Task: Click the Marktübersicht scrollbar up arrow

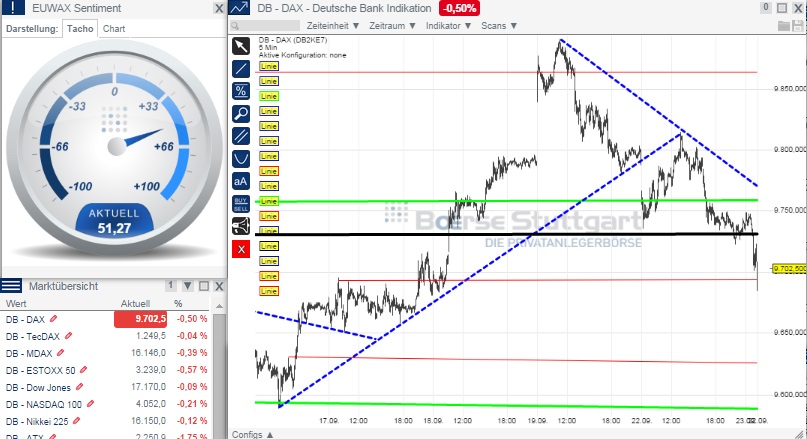Action: point(219,306)
